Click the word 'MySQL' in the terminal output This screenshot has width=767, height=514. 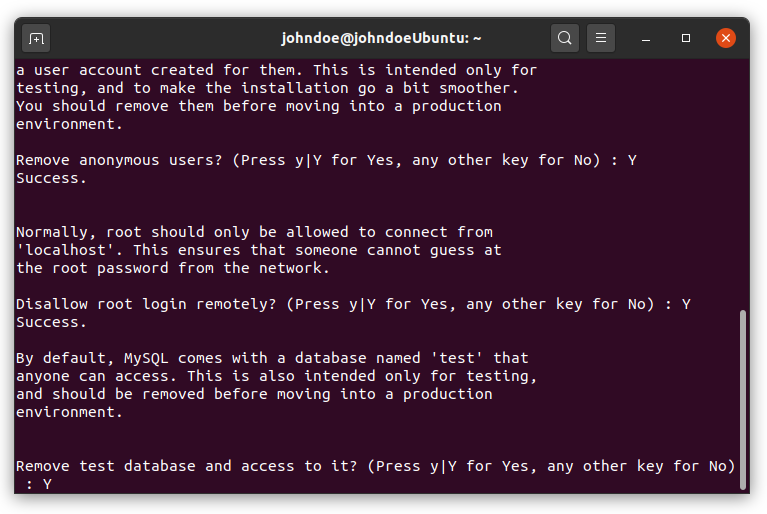pyautogui.click(x=146, y=358)
